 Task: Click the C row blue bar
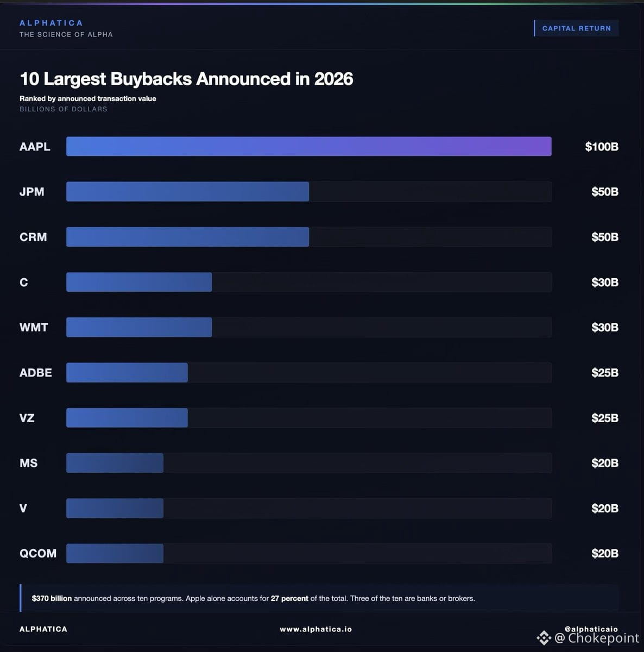[x=139, y=282]
